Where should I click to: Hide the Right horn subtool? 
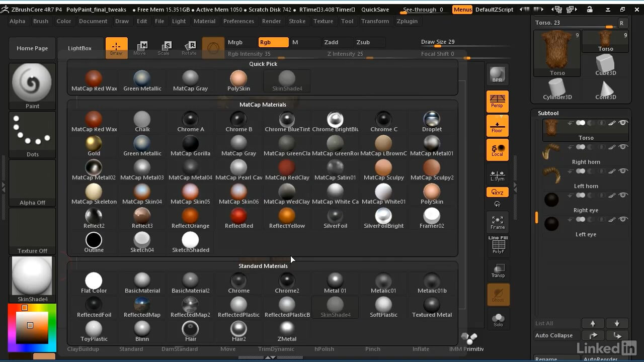pyautogui.click(x=623, y=147)
